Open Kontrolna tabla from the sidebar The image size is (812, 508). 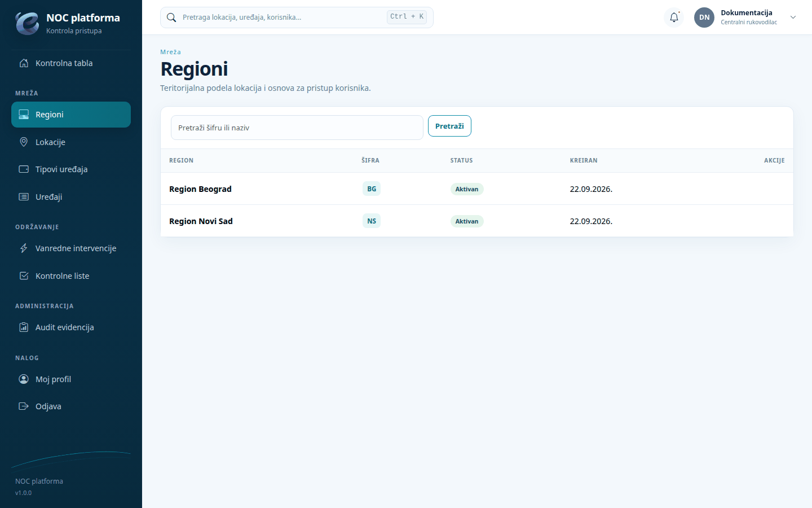(71, 63)
